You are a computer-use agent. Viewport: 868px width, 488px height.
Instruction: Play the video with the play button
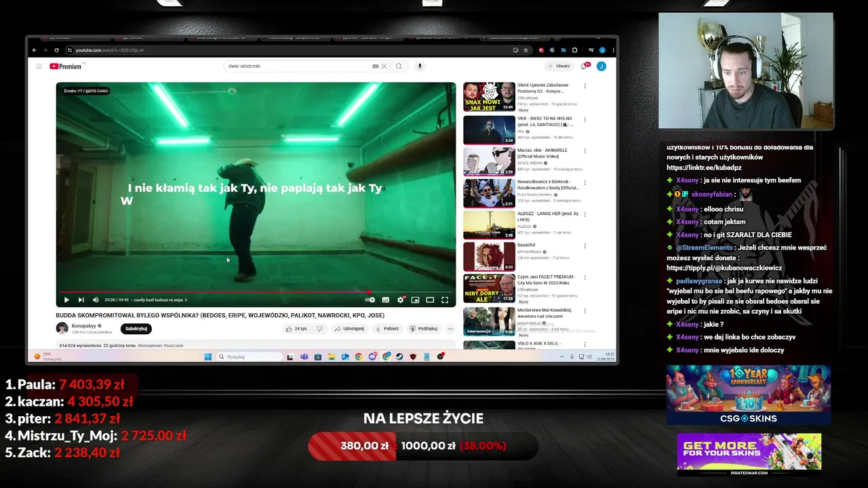66,300
